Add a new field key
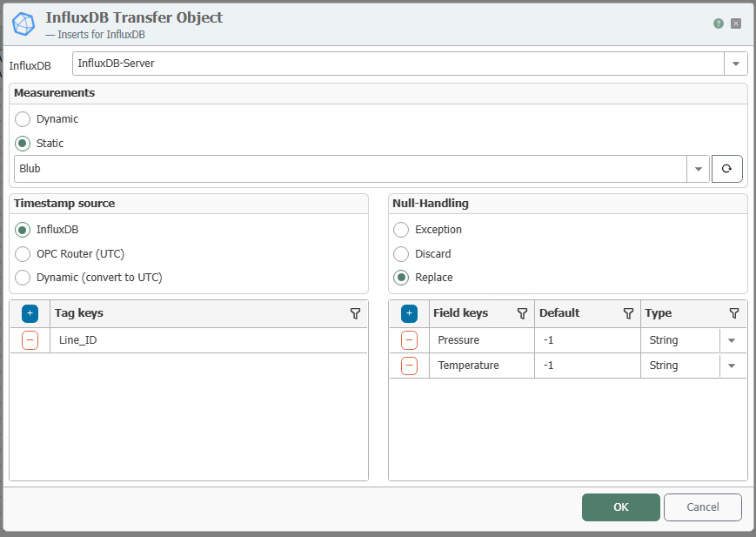 point(409,313)
